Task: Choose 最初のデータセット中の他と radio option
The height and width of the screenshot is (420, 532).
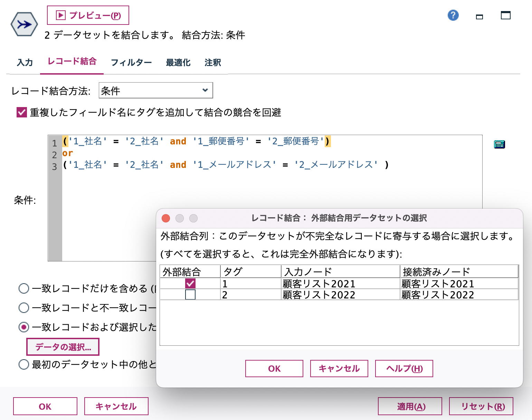Action: 23,364
